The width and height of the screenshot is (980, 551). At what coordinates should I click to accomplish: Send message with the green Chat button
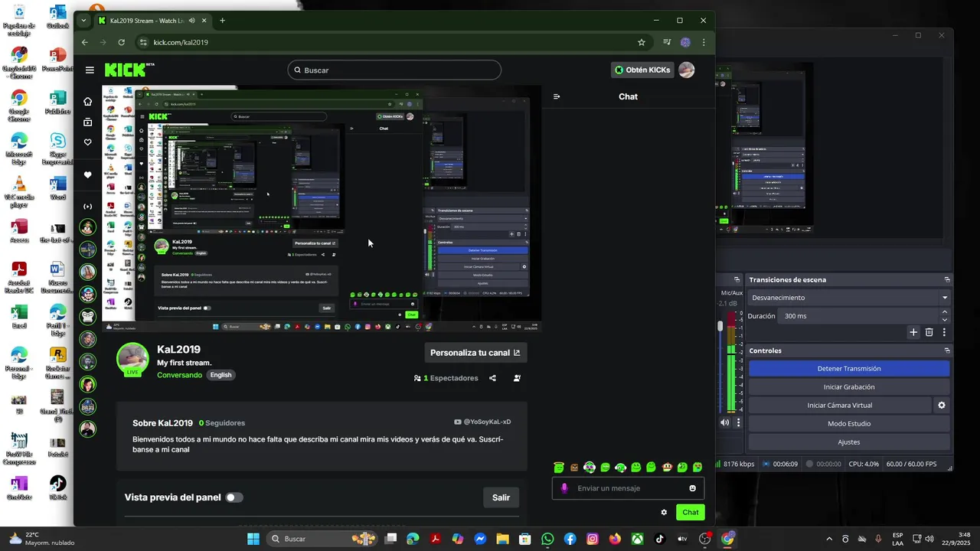(x=690, y=513)
